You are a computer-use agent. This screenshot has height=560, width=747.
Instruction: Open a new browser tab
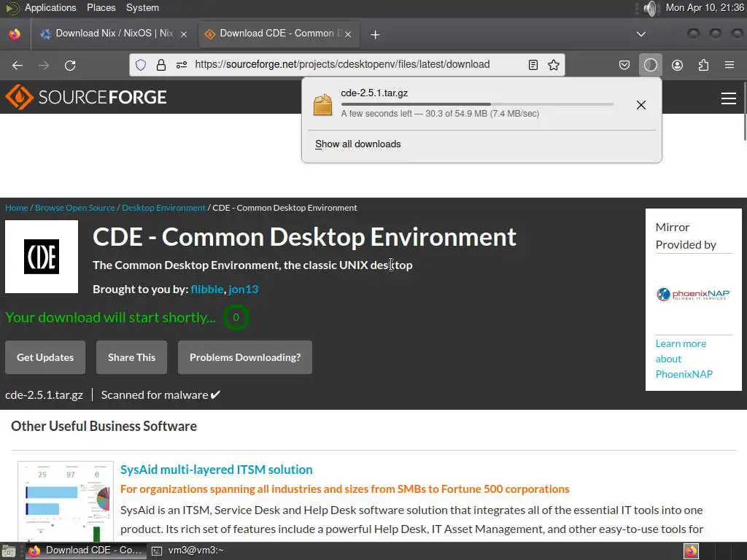375,34
